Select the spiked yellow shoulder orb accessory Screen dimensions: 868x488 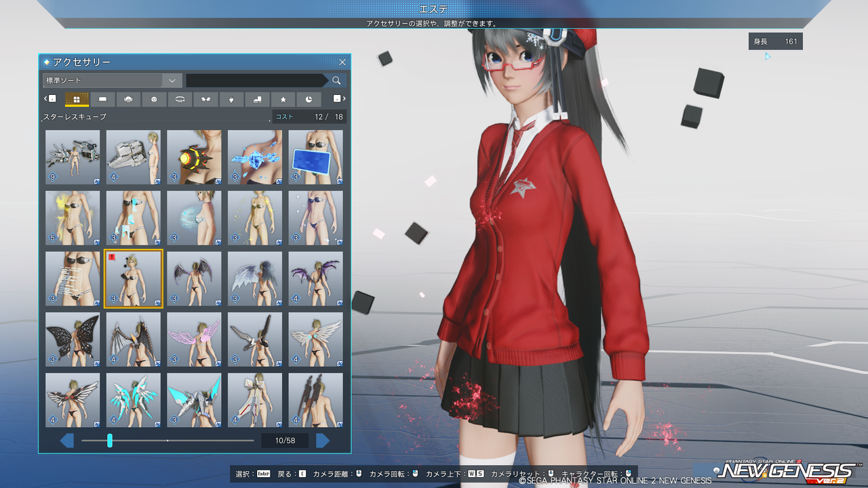point(194,157)
